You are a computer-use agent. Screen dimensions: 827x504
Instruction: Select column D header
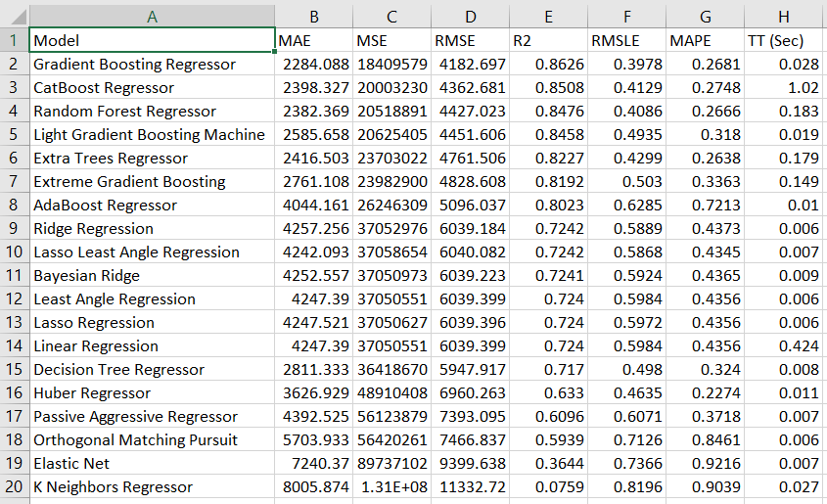pyautogui.click(x=470, y=16)
